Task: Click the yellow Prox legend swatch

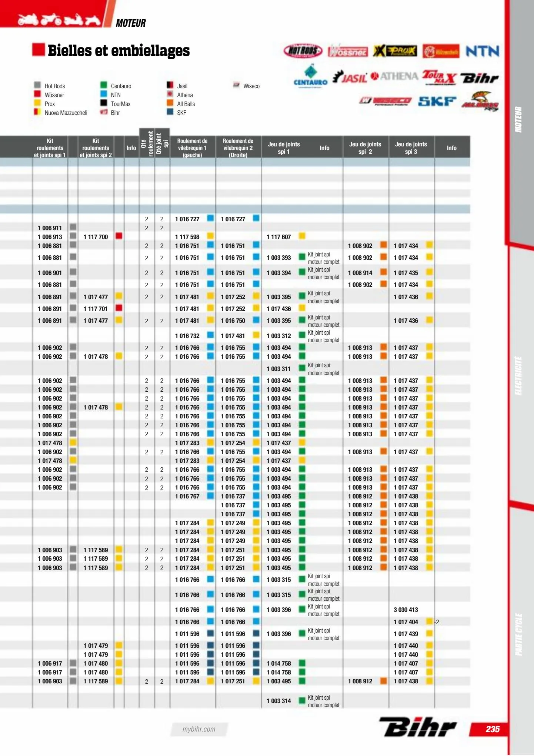Action: click(37, 103)
